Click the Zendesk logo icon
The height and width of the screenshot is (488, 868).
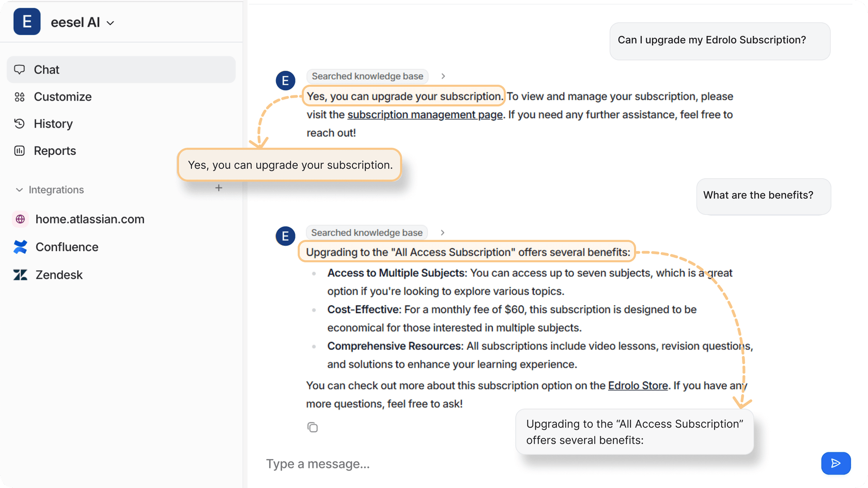(20, 275)
